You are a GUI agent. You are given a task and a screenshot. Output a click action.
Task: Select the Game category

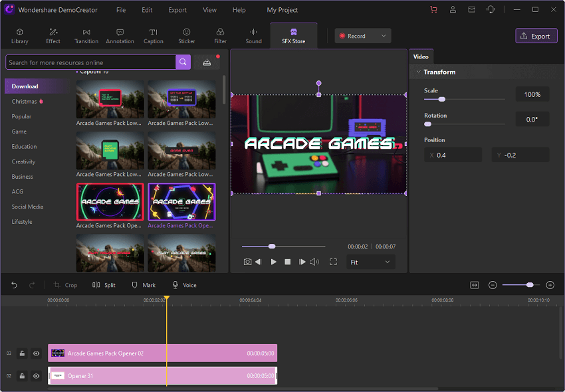(x=19, y=132)
